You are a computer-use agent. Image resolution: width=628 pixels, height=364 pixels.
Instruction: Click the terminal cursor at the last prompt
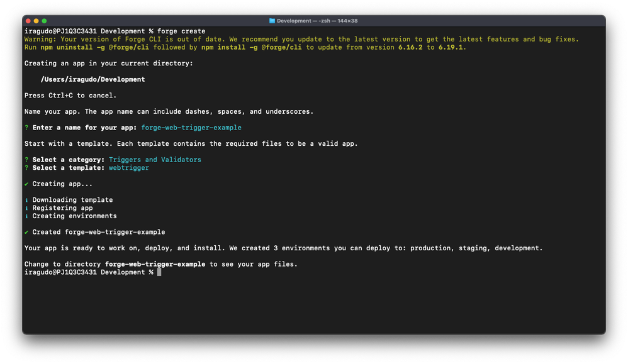click(x=159, y=272)
